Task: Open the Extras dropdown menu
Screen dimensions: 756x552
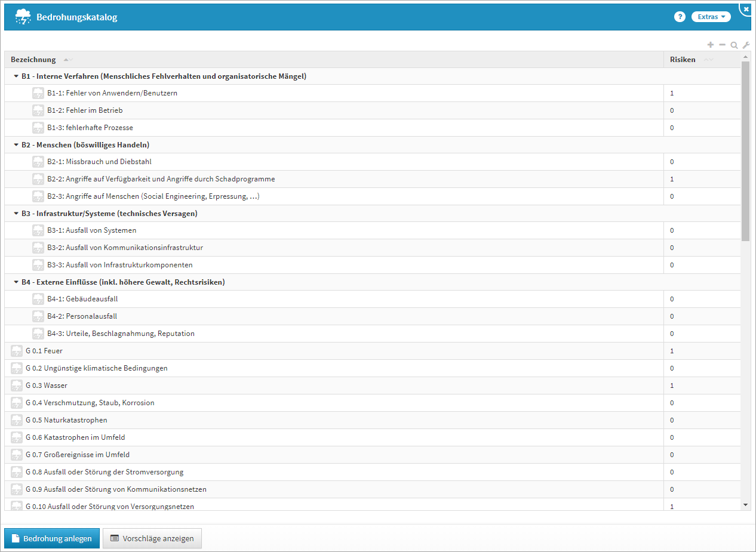Action: 711,17
